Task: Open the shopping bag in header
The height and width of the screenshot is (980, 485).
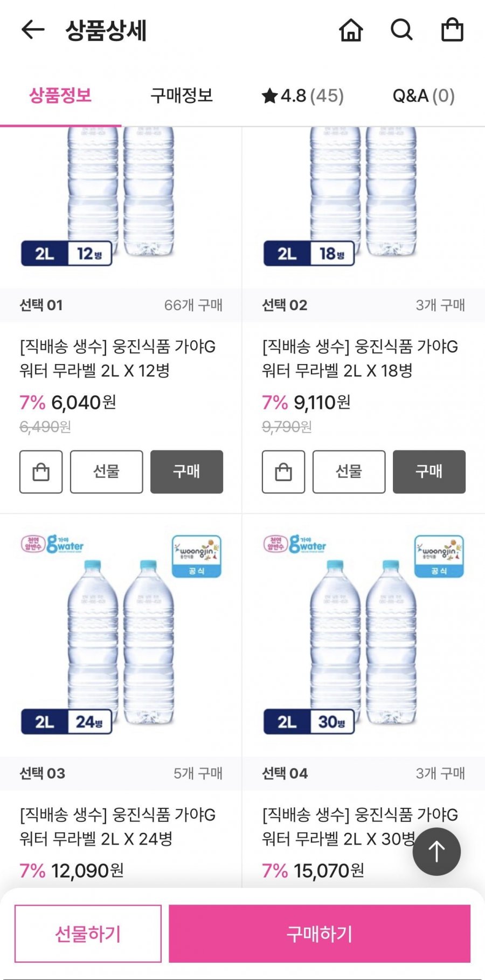Action: (x=452, y=30)
